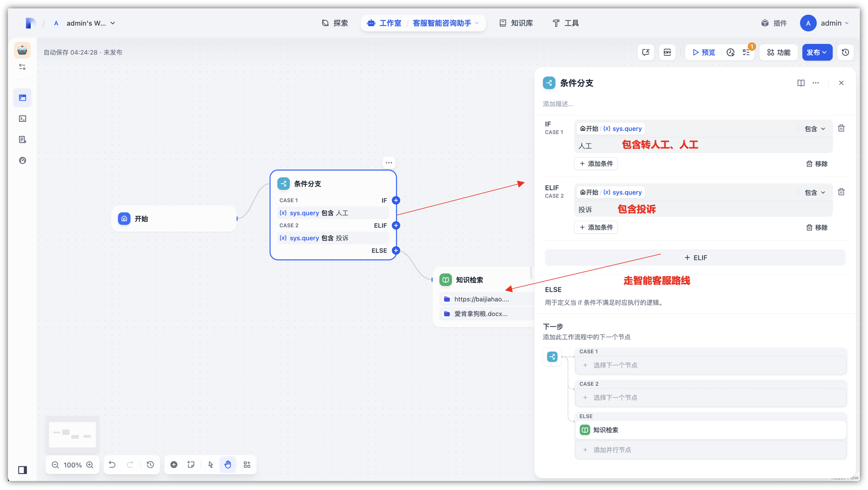Go to the 探索 tab
This screenshot has height=490, width=868.
pos(334,23)
